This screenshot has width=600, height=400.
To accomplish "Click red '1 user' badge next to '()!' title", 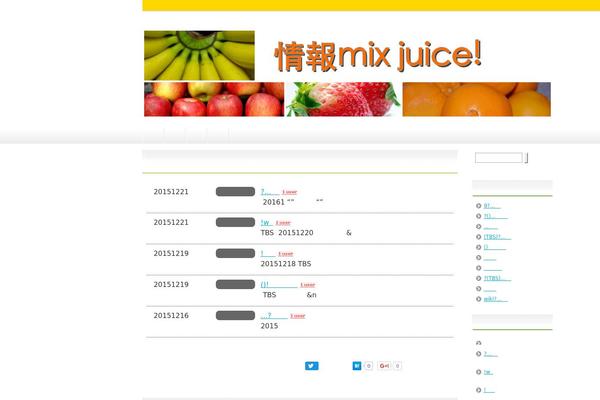I will pyautogui.click(x=308, y=285).
